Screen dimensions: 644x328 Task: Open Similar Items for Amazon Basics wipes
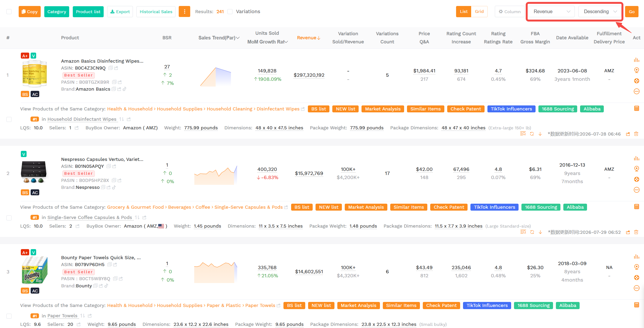(425, 109)
